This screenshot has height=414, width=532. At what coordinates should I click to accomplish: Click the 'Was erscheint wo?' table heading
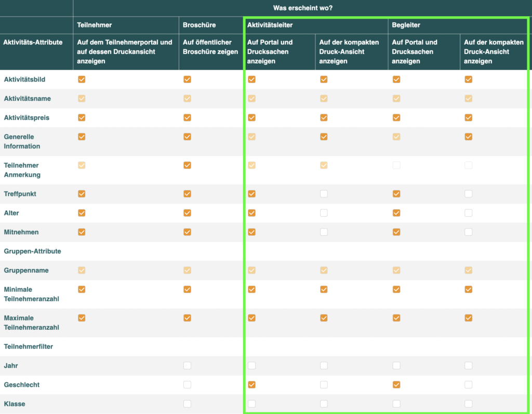pyautogui.click(x=303, y=8)
